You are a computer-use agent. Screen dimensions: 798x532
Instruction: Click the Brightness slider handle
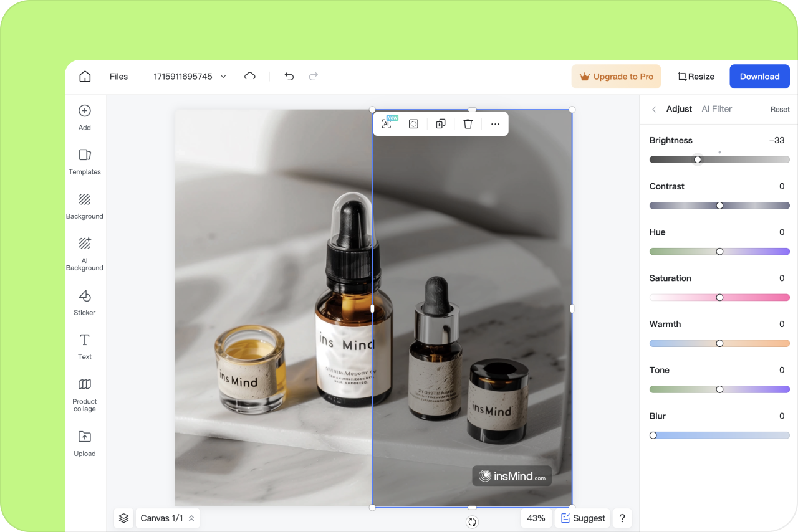[698, 159]
